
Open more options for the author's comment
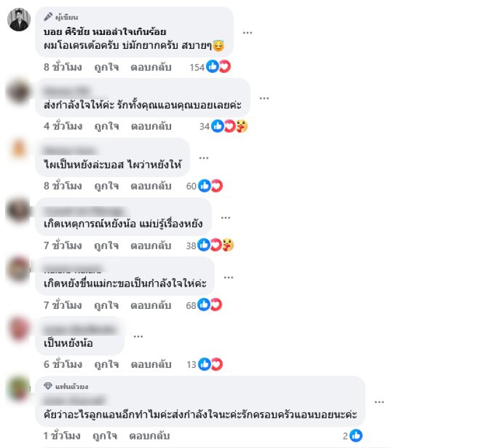pos(248,33)
